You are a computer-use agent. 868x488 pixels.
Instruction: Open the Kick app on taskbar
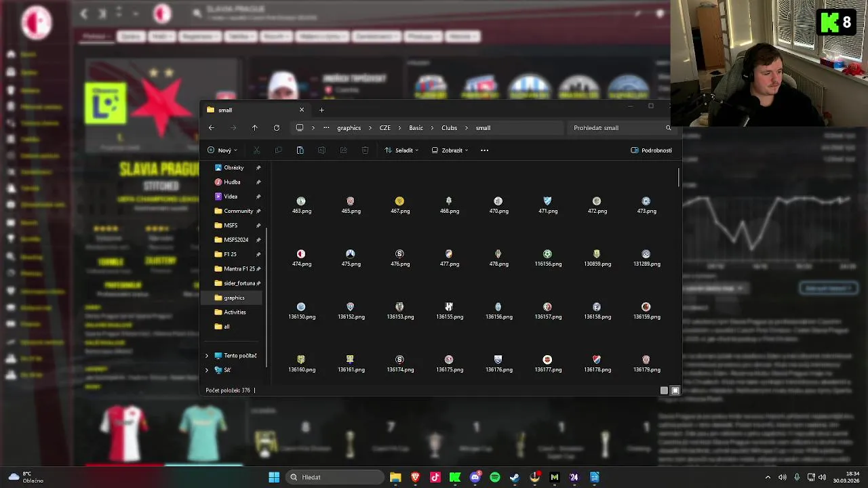pos(455,477)
